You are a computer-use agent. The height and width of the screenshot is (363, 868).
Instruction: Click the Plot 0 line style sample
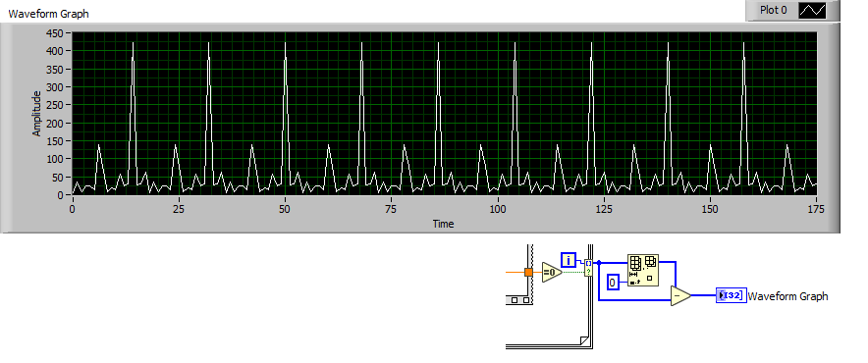point(812,10)
